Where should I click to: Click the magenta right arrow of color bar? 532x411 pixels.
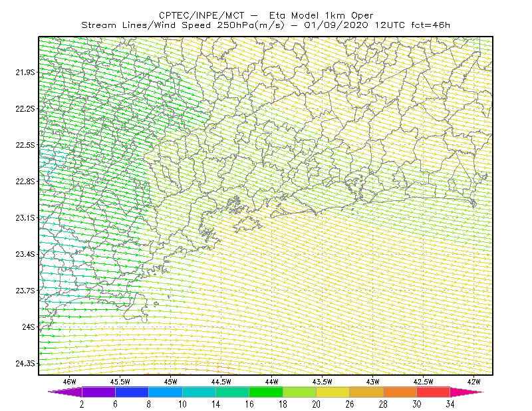click(465, 392)
